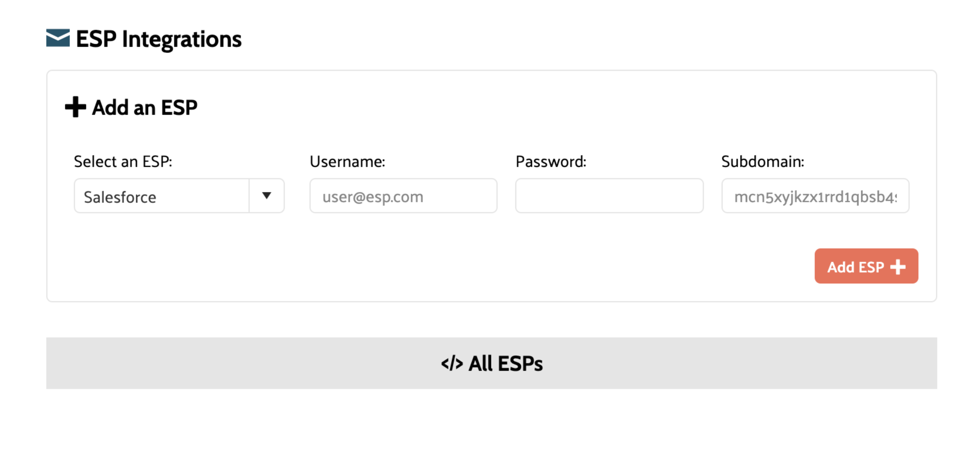Click the plus icon beside Add an ESP heading
This screenshot has width=980, height=459.
tap(75, 107)
